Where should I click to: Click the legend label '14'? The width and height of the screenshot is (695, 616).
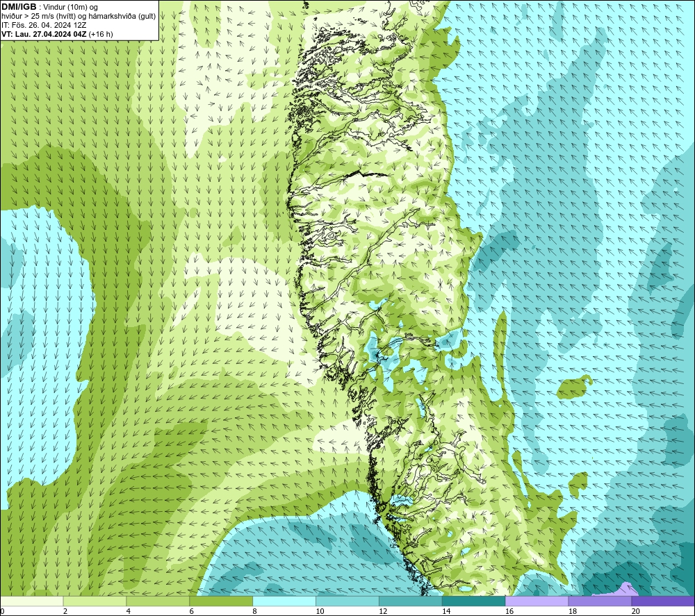[x=446, y=611]
